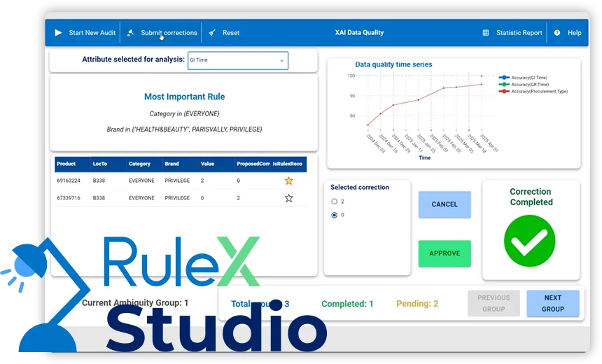Click the Submit corrections gavel icon

coord(130,33)
